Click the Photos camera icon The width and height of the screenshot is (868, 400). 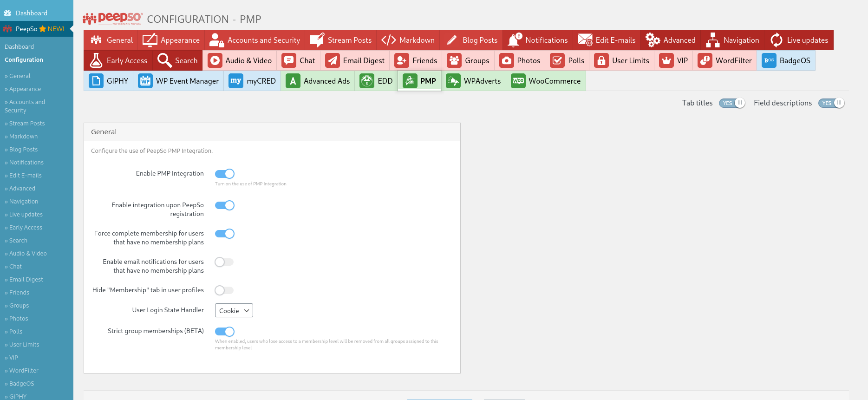(507, 60)
